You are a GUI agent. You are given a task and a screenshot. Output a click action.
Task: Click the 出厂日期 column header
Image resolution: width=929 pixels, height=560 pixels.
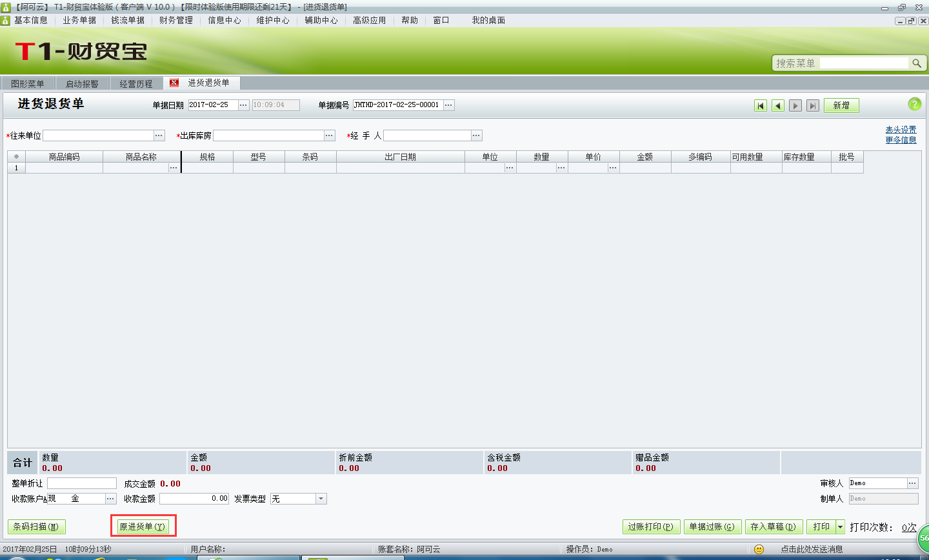point(400,157)
